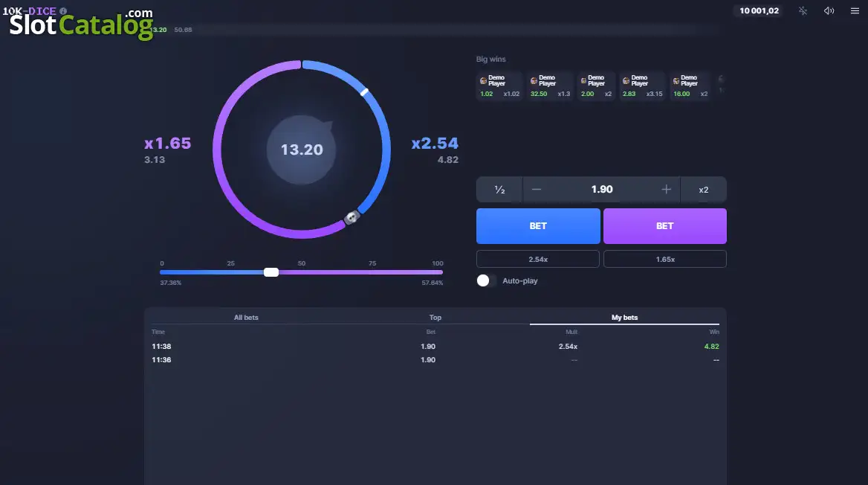Switch to the All bets tab
Screen dimensions: 868x485
point(246,318)
